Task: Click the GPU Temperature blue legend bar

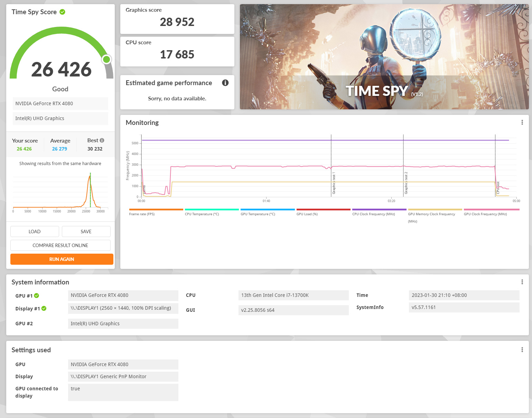Action: (x=268, y=210)
